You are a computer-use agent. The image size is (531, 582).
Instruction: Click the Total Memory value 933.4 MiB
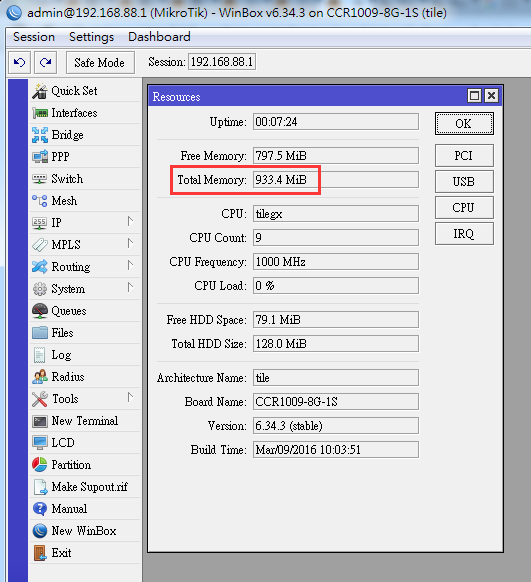click(x=336, y=180)
